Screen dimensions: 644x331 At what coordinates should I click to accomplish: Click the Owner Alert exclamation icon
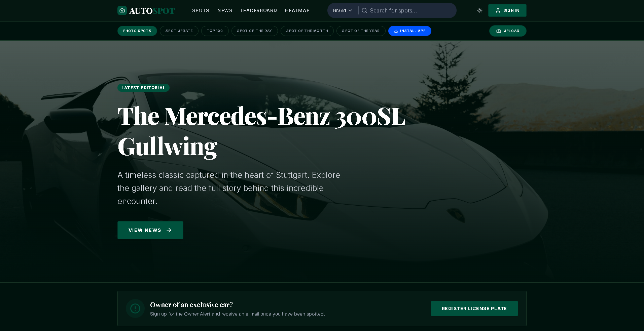pos(135,308)
